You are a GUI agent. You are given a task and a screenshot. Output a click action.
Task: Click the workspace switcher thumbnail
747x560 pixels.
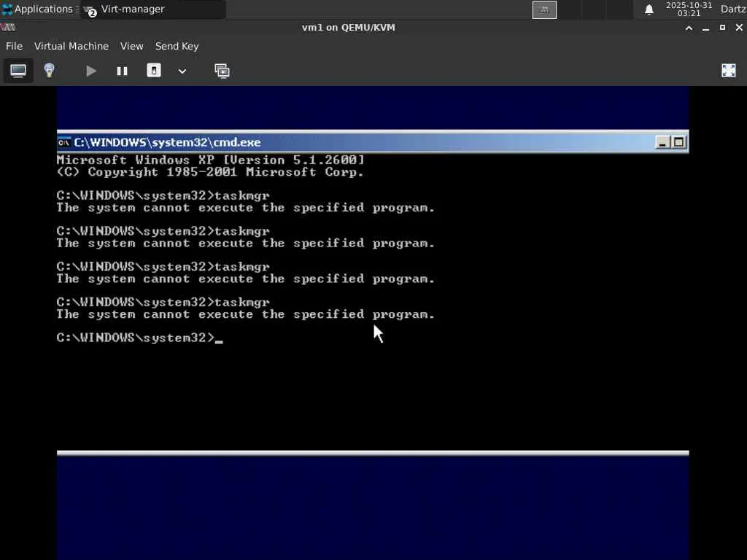544,9
